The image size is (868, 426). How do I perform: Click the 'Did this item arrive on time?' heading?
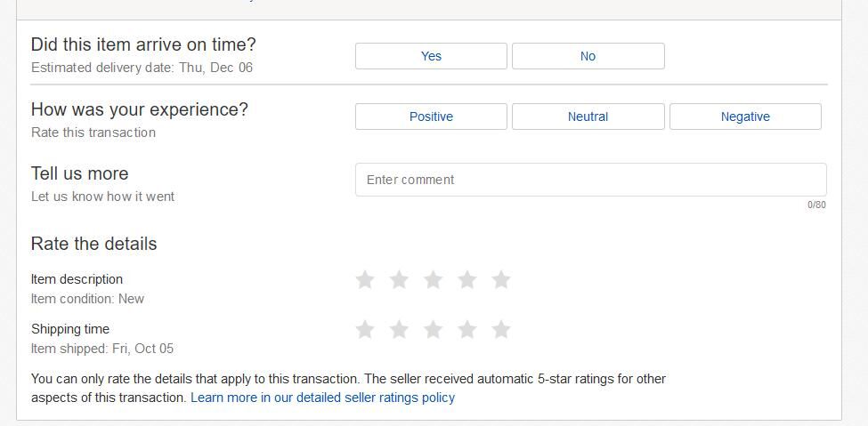[x=143, y=44]
